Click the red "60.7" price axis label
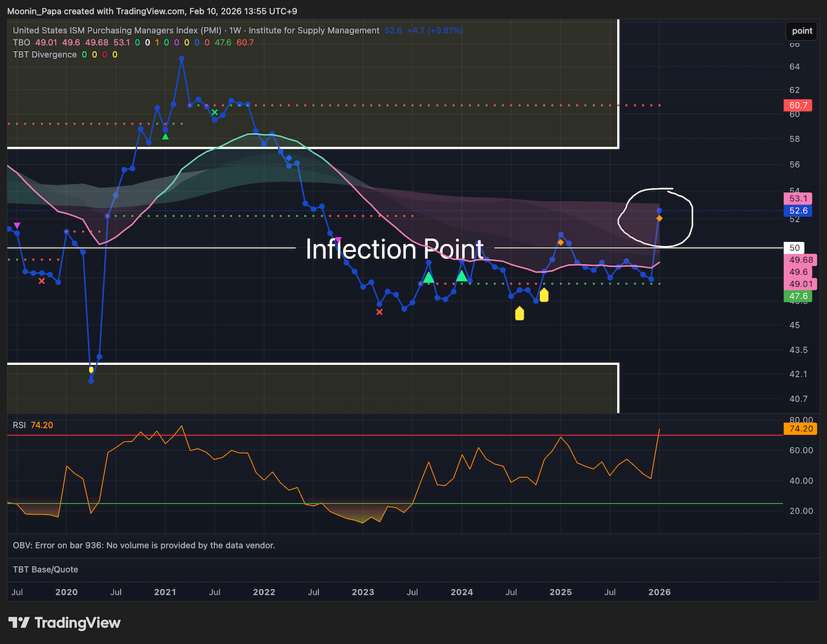Screen dimensions: 827x644 point(798,105)
